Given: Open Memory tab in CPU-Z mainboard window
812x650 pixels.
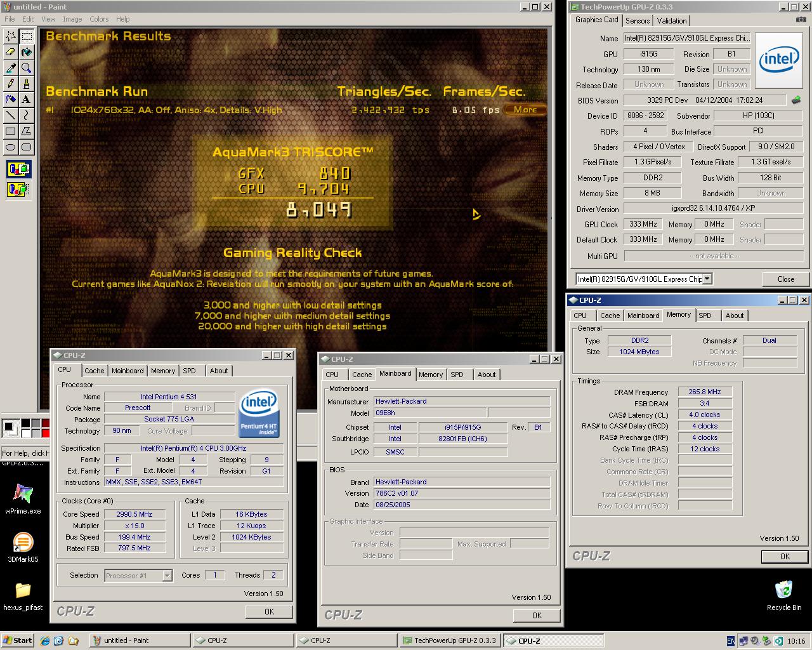Looking at the screenshot, I should (x=431, y=375).
